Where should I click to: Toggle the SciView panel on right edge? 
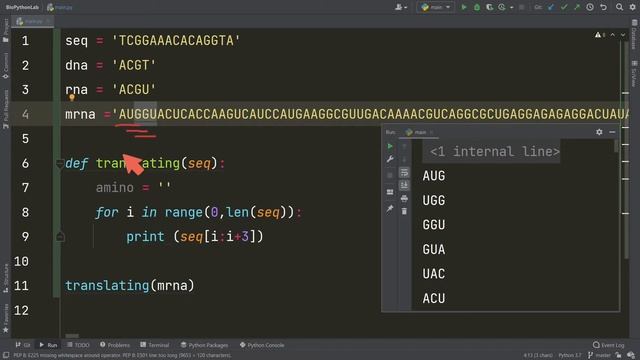[x=634, y=74]
